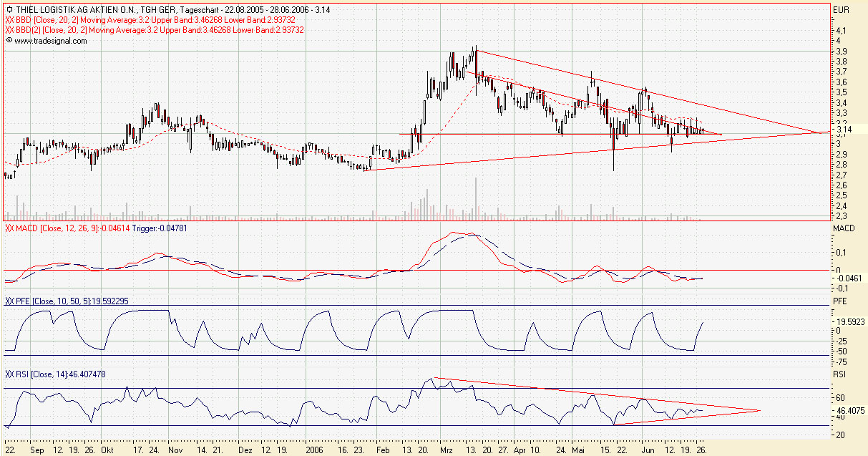Click the 19.5923 PFE value label

click(x=849, y=321)
